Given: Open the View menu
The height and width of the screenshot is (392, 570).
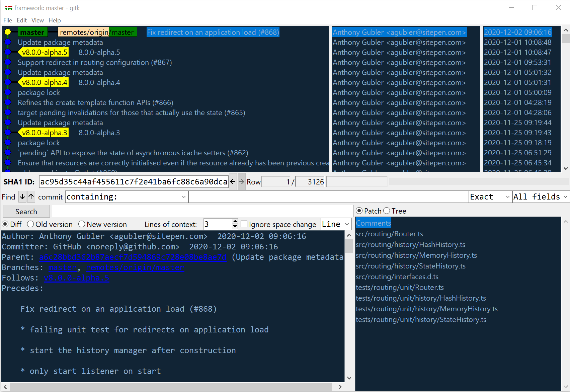Looking at the screenshot, I should (37, 20).
